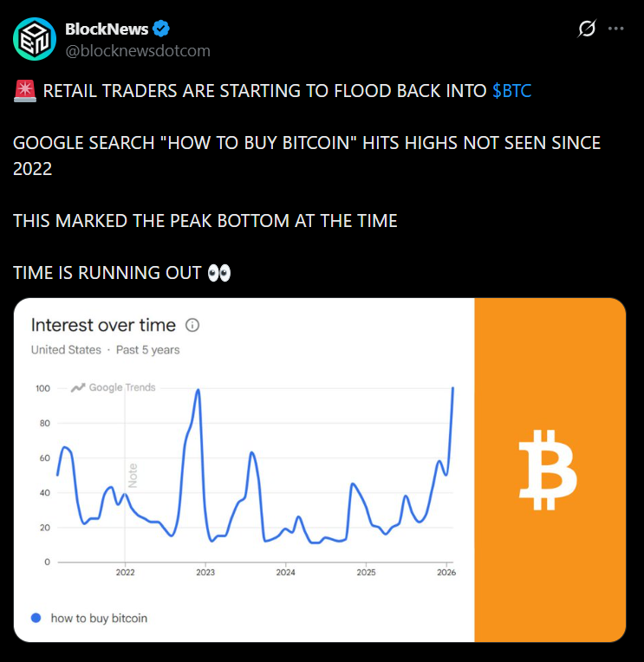Click the blue legend dot for how to buy bitcoin

36,618
